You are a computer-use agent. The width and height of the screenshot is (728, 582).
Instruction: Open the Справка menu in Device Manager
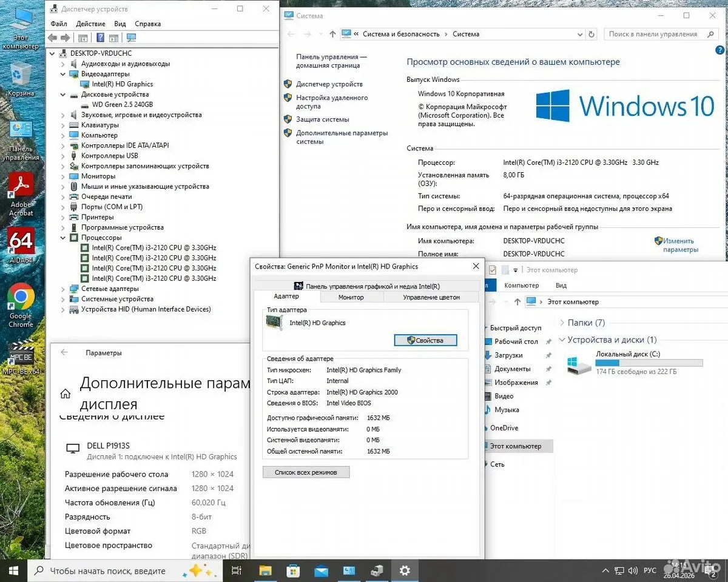(148, 24)
